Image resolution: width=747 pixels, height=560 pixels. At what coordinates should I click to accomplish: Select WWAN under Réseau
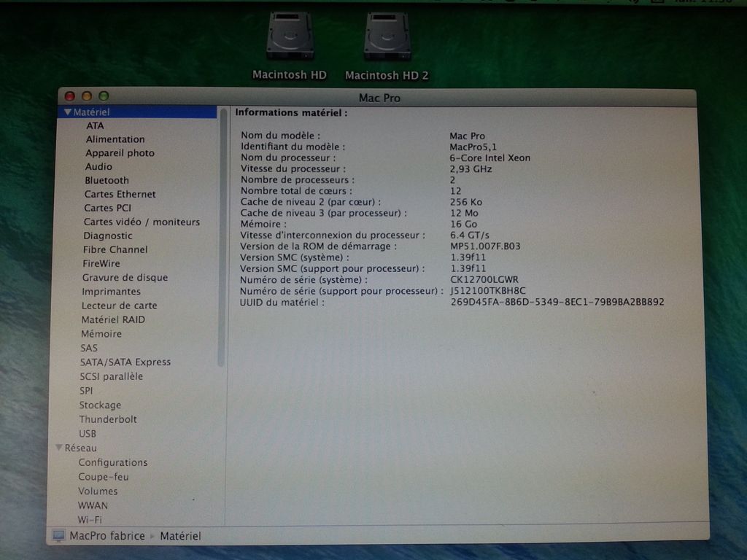pyautogui.click(x=93, y=505)
